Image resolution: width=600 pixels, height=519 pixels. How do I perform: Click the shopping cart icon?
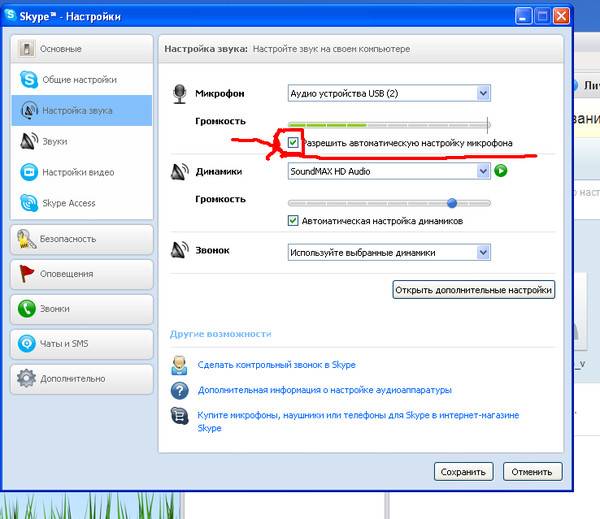pos(179,416)
